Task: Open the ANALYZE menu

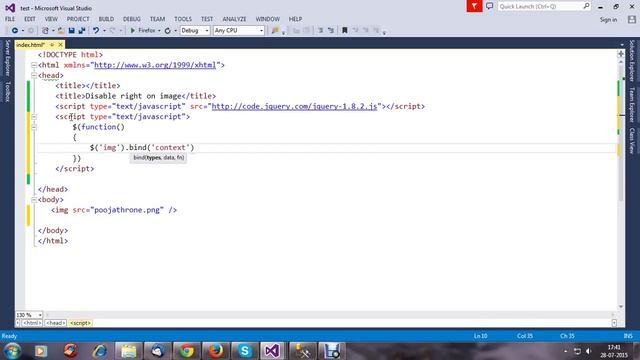Action: (234, 19)
